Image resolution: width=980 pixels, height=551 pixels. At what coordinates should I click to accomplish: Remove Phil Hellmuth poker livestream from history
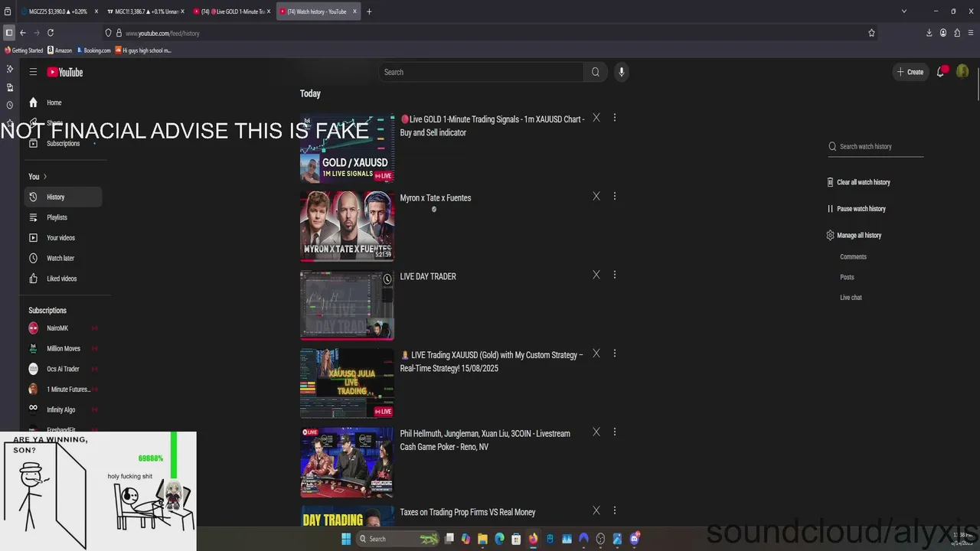(x=596, y=432)
